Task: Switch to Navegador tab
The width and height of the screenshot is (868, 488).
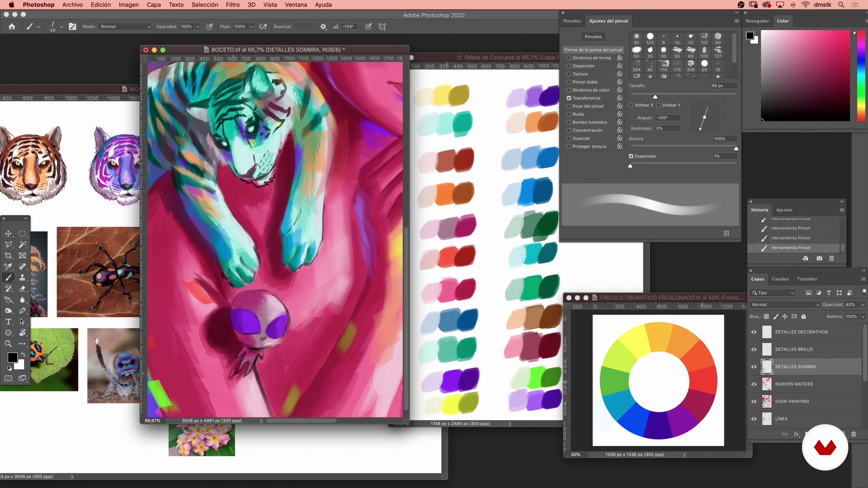Action: (x=757, y=21)
